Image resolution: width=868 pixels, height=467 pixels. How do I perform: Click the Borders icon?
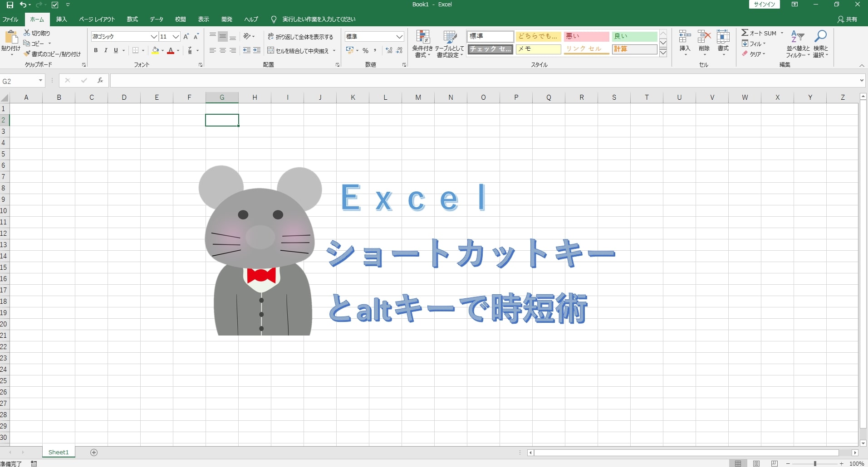(135, 50)
